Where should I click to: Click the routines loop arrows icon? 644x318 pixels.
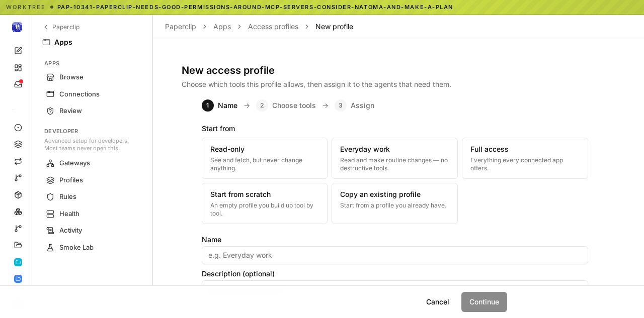pos(18,161)
